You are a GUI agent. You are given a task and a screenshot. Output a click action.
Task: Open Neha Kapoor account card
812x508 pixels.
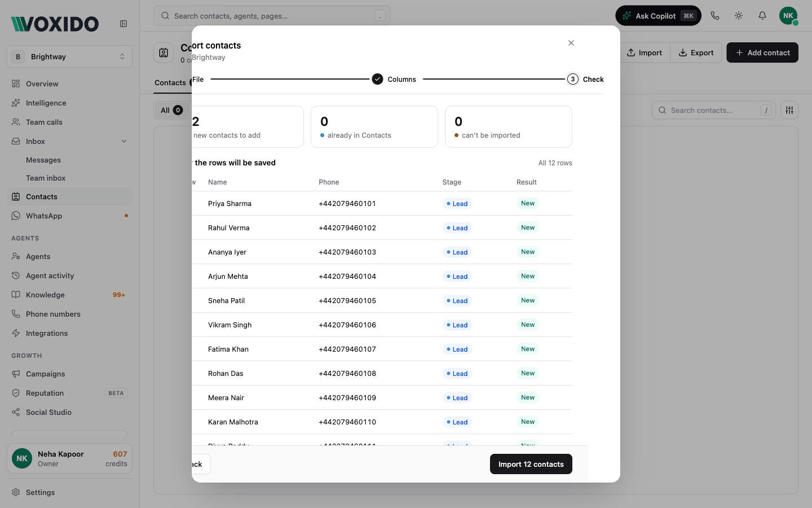tap(69, 458)
